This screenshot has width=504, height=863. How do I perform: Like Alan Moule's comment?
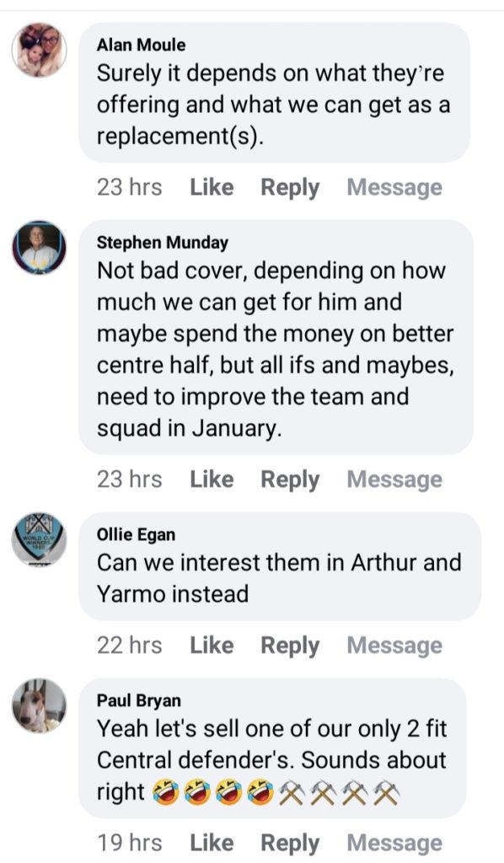(212, 187)
